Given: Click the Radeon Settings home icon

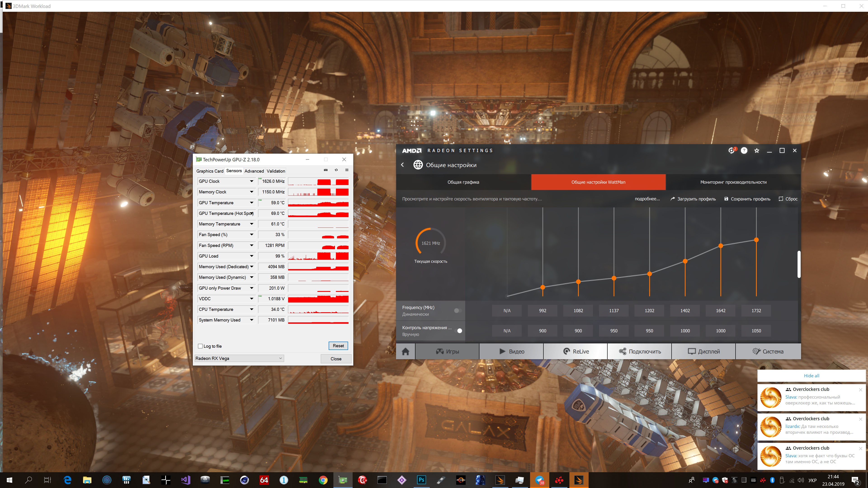Looking at the screenshot, I should click(x=405, y=351).
